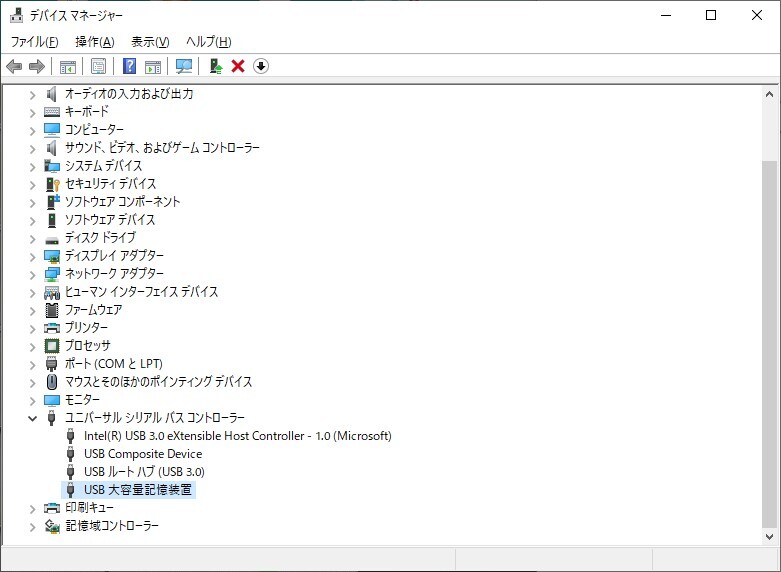
Task: Select the ソフトウェア デバイス label
Action: [x=110, y=220]
